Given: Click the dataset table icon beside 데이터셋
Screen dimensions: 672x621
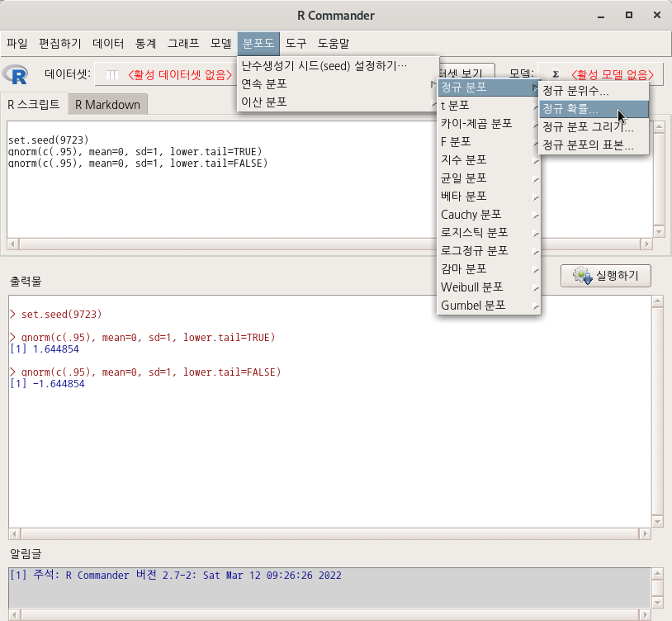Looking at the screenshot, I should [x=111, y=75].
